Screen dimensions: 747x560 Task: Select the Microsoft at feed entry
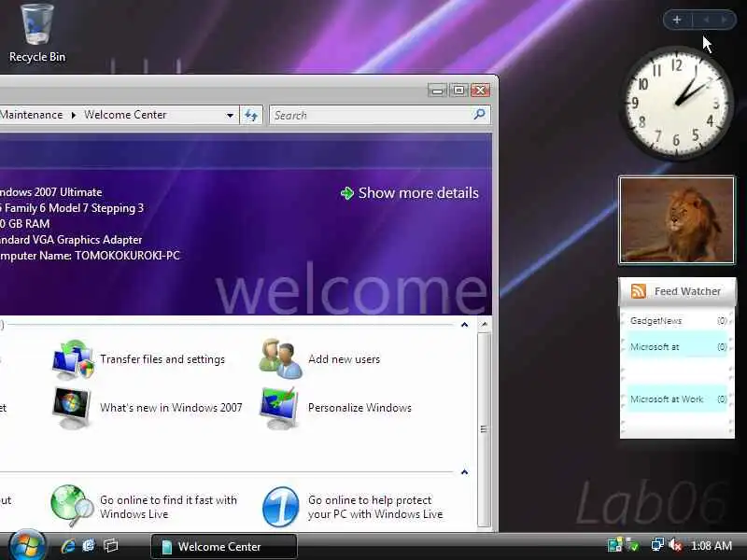677,346
